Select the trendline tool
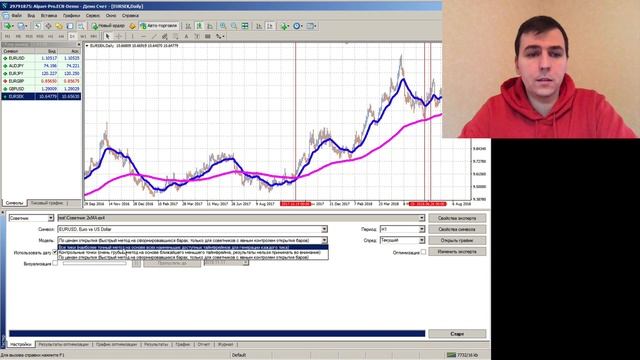 pos(154,36)
